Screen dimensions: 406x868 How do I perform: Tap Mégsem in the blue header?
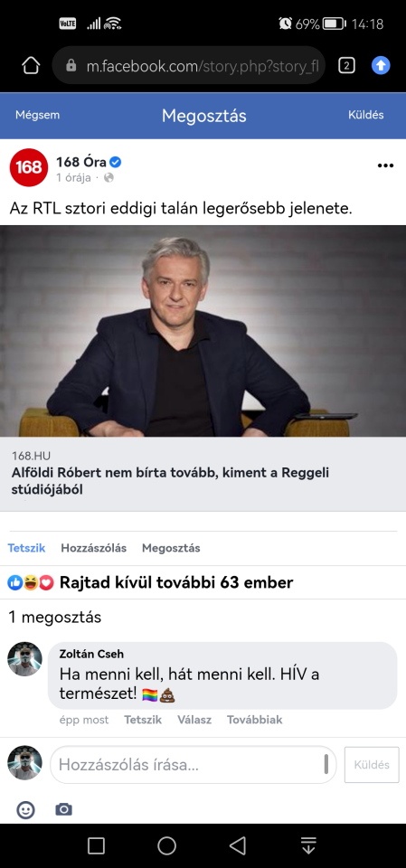(38, 115)
